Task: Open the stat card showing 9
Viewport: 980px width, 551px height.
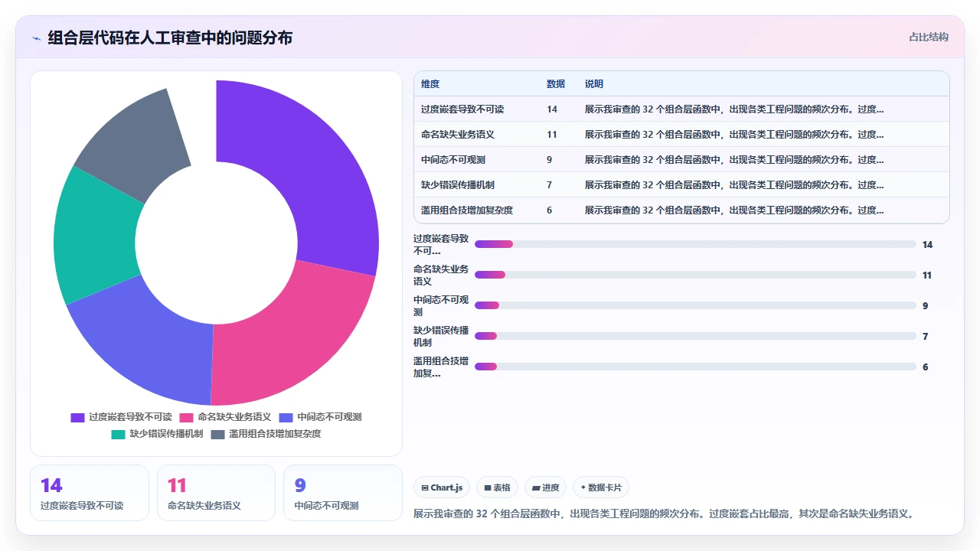Action: tap(343, 493)
